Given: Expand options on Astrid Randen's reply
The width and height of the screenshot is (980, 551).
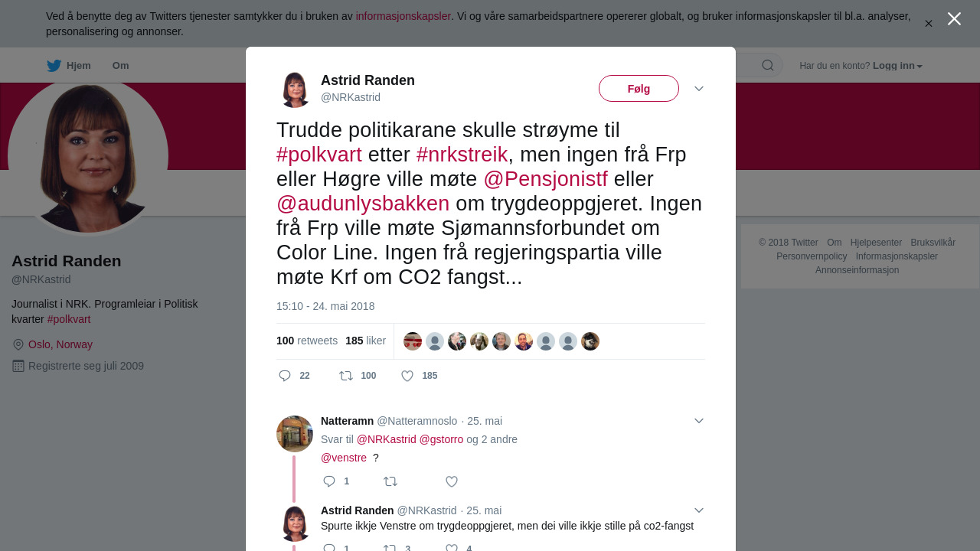Looking at the screenshot, I should pos(699,510).
